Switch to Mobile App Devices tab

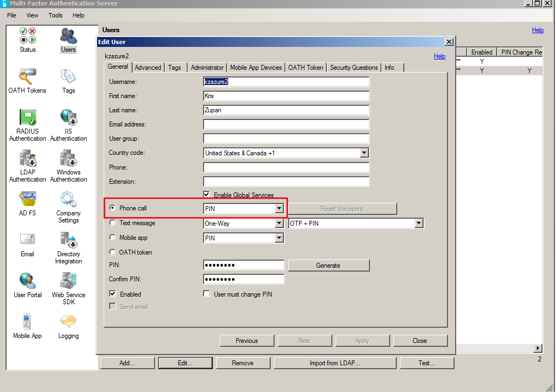pos(256,68)
